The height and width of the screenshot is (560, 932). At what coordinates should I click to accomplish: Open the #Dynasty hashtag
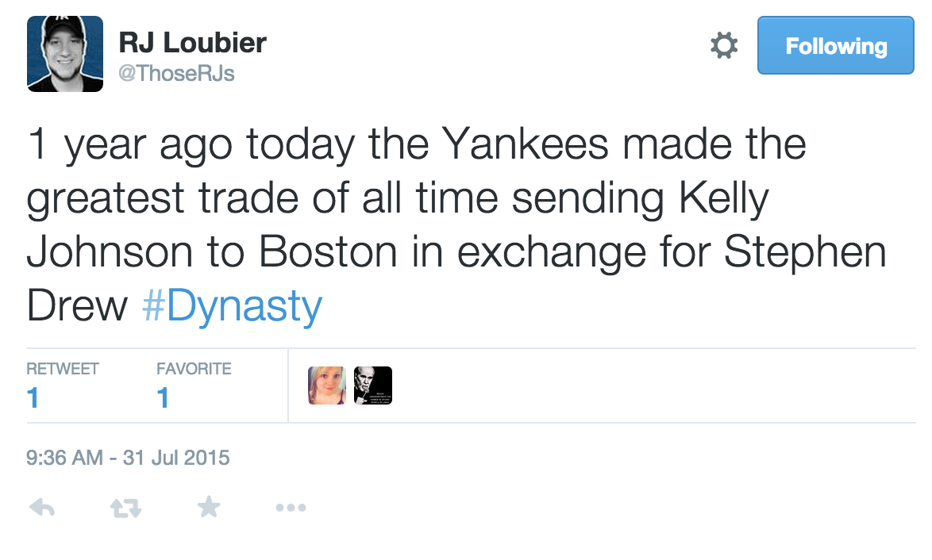[x=232, y=305]
